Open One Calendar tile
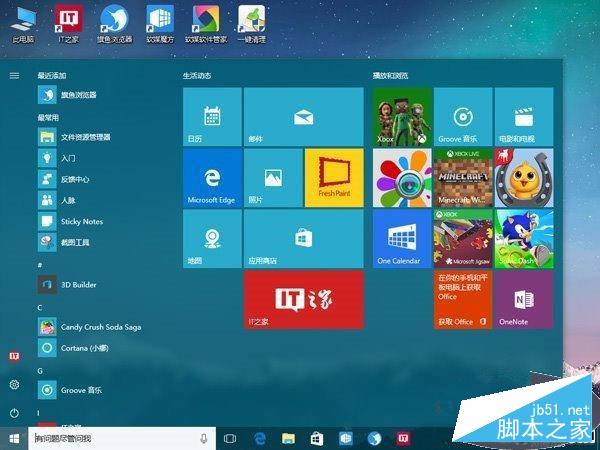This screenshot has width=600, height=450. [402, 239]
